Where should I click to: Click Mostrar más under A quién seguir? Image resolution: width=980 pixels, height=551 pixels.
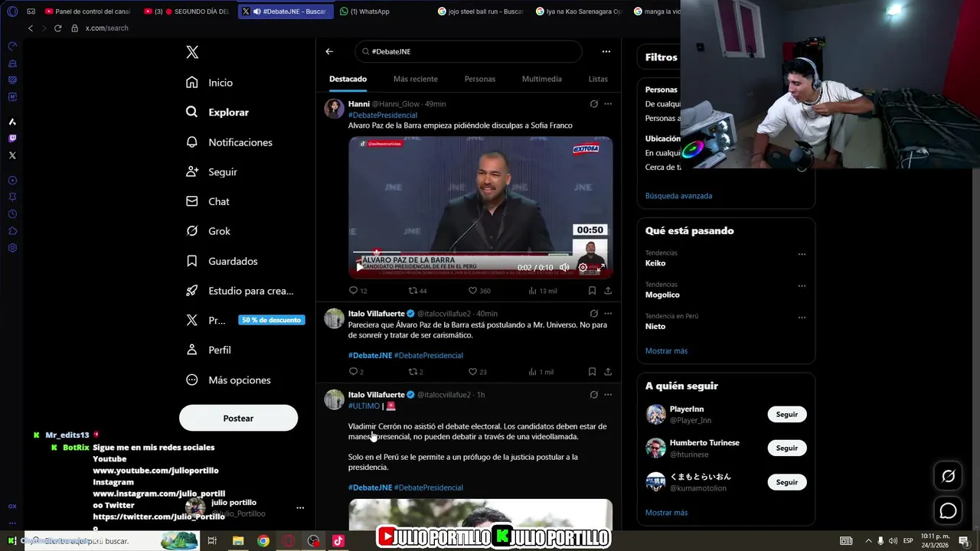click(666, 513)
